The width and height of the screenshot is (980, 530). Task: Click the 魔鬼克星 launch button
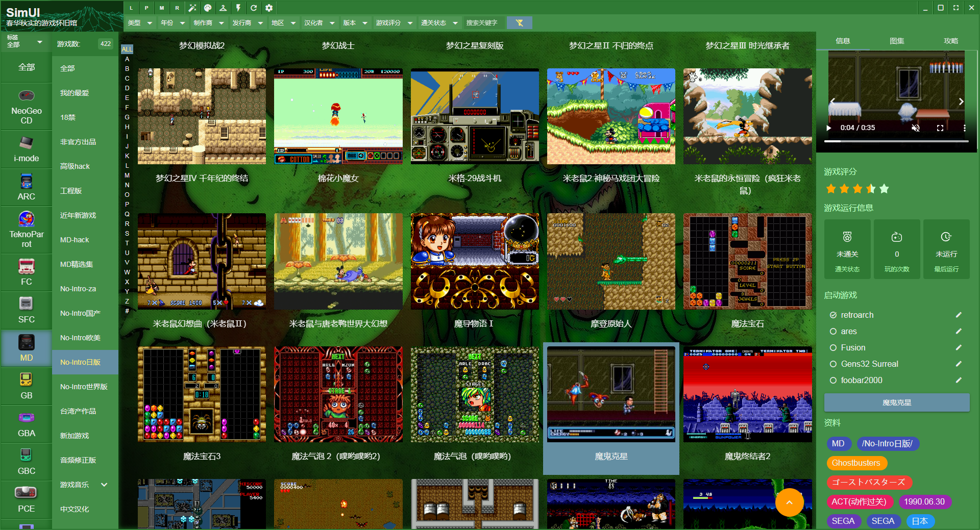[897, 402]
